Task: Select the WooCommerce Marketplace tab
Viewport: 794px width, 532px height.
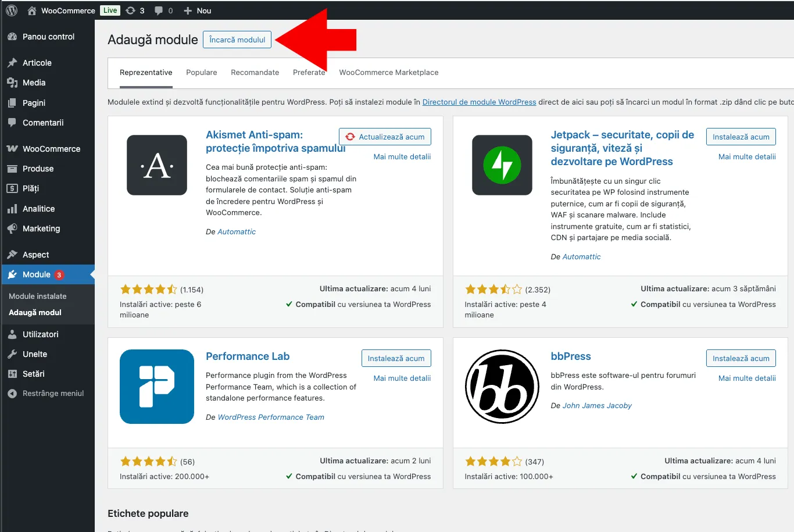Action: click(389, 73)
